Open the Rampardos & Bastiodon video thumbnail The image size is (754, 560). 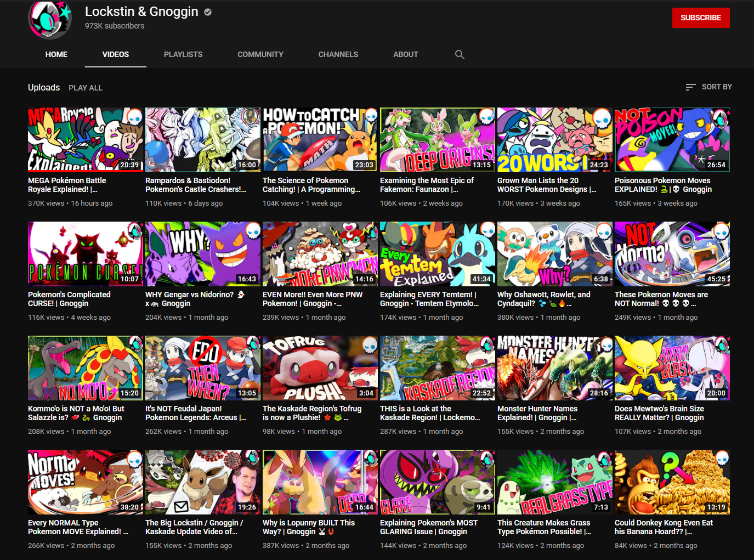pyautogui.click(x=203, y=140)
